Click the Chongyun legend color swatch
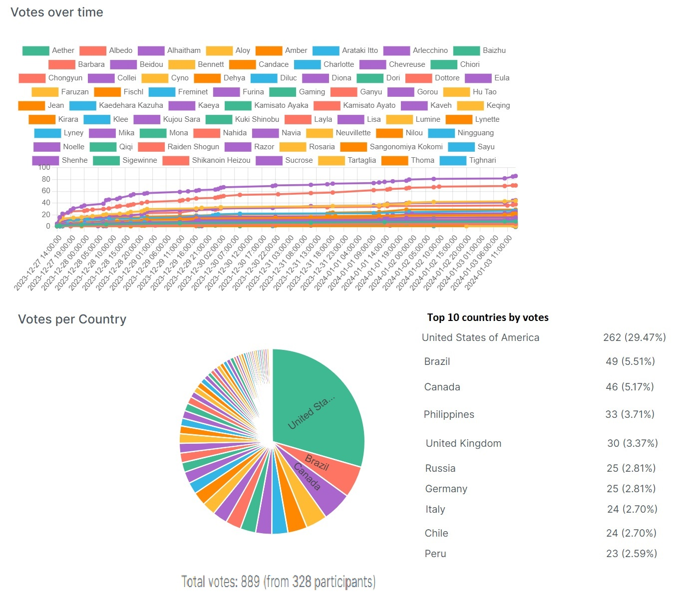Screen dimensions: 675x616 [32, 78]
